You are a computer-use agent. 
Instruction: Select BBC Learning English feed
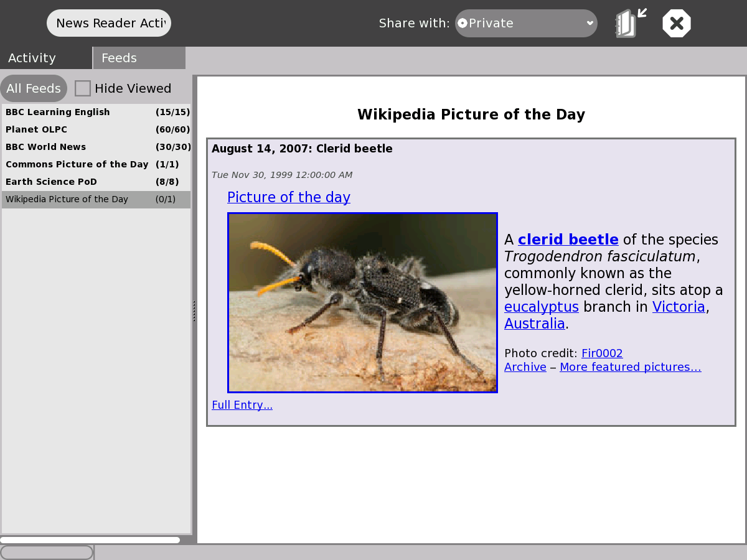pos(58,112)
